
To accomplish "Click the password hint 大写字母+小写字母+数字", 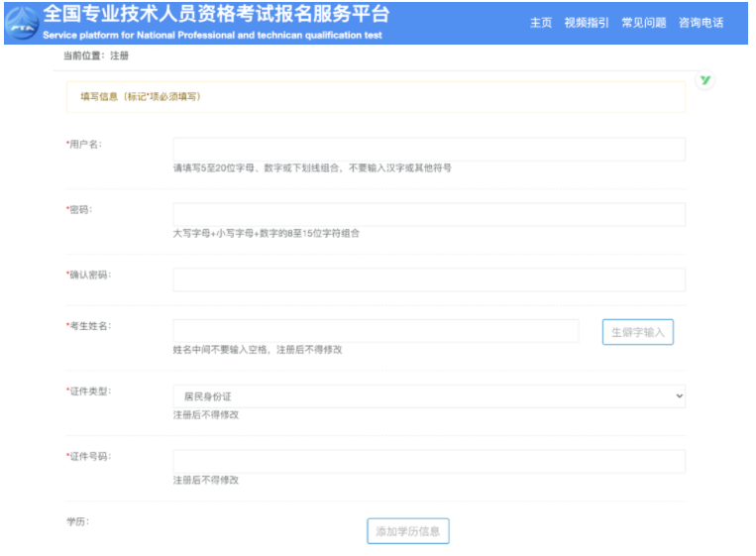I will [x=267, y=233].
